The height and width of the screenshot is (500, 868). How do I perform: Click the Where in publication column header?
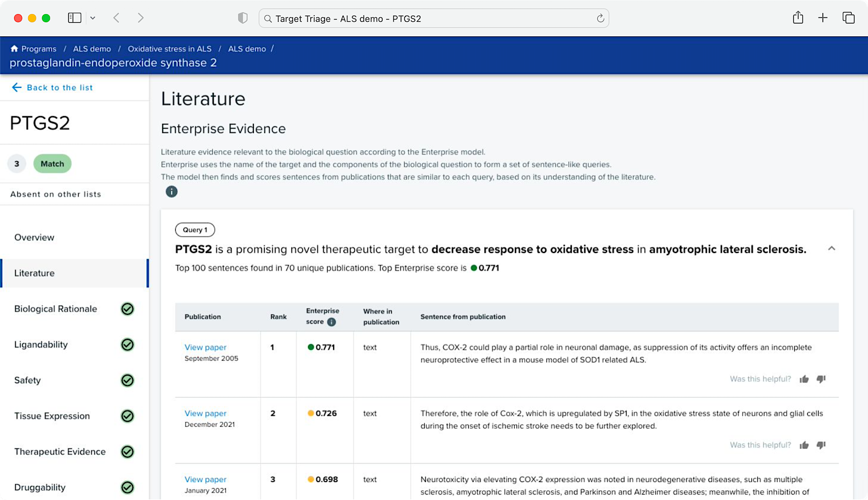pos(381,317)
